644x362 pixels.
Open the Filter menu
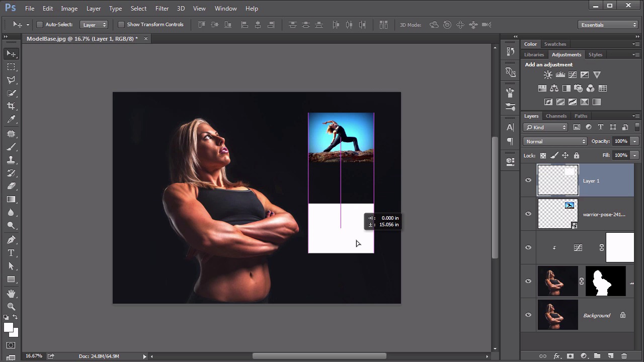click(162, 9)
